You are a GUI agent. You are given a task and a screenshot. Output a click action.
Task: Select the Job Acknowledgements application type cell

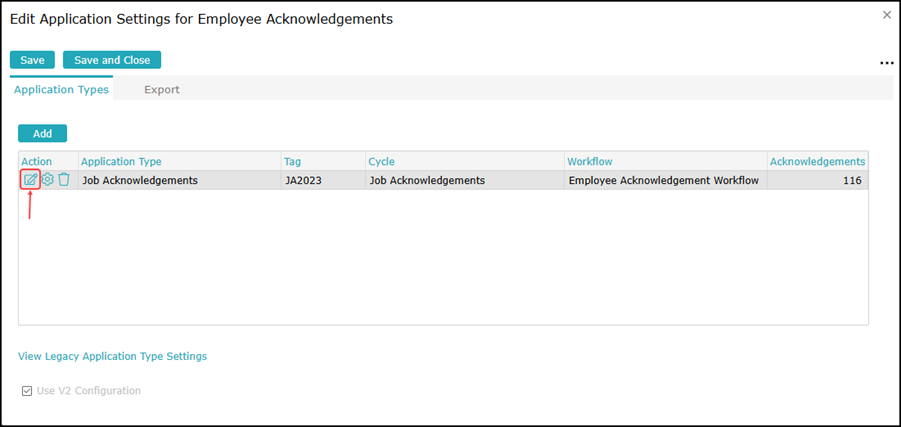[x=139, y=181]
